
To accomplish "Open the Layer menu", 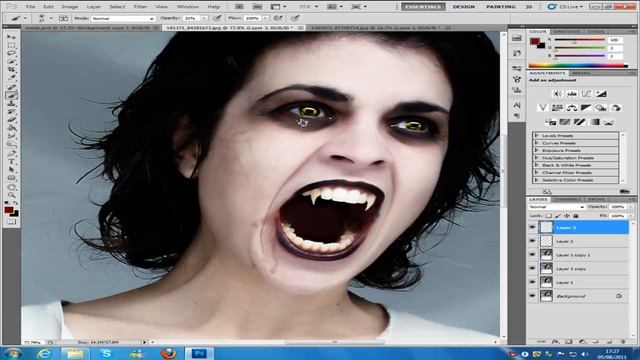I will coord(93,7).
